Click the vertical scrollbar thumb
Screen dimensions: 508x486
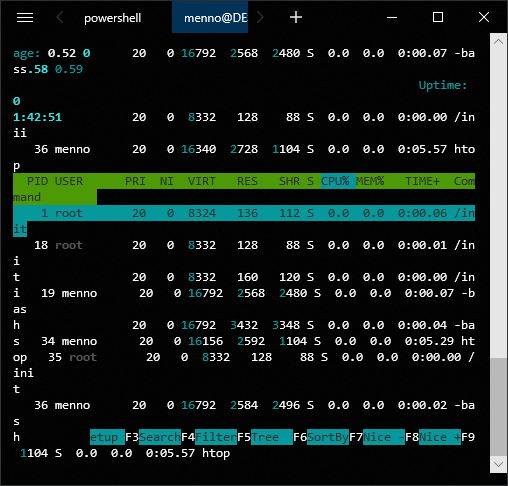click(x=498, y=407)
